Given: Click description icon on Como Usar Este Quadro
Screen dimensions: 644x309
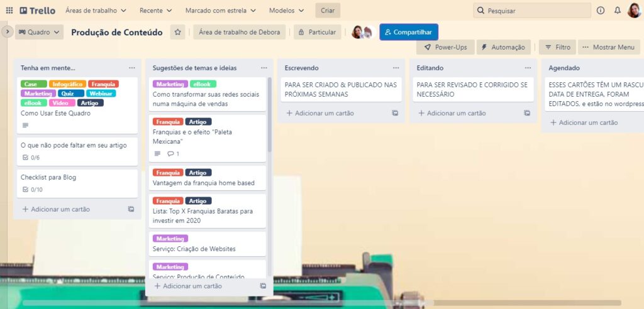Looking at the screenshot, I should [x=25, y=125].
